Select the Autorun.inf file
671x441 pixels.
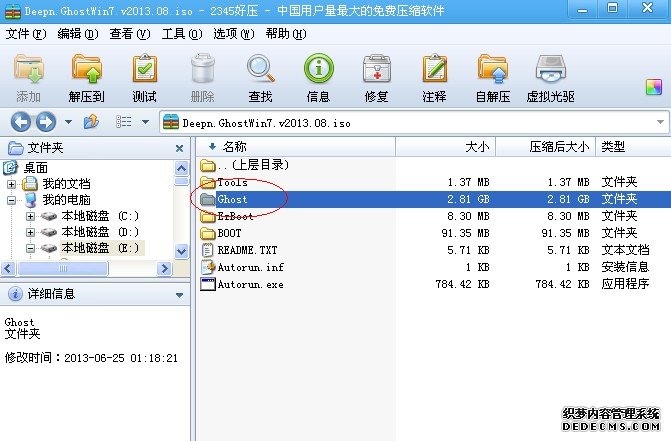point(433,267)
